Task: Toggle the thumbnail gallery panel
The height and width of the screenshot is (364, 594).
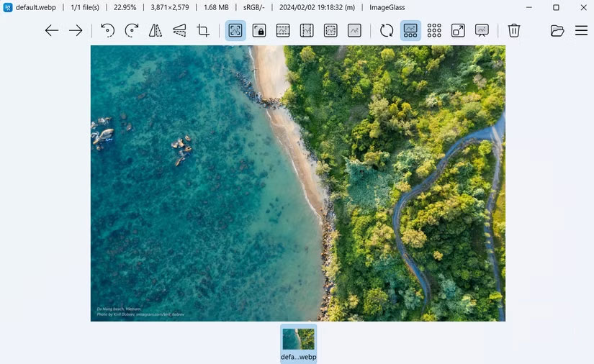Action: pos(410,30)
